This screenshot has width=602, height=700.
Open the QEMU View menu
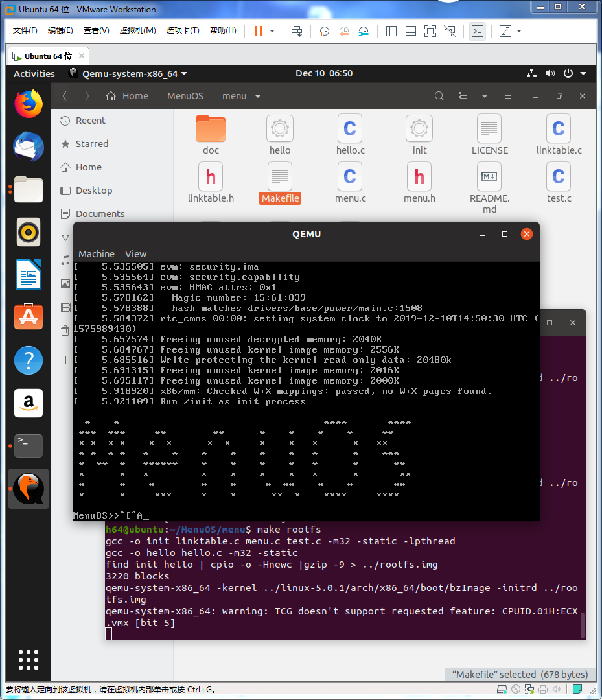(x=135, y=254)
